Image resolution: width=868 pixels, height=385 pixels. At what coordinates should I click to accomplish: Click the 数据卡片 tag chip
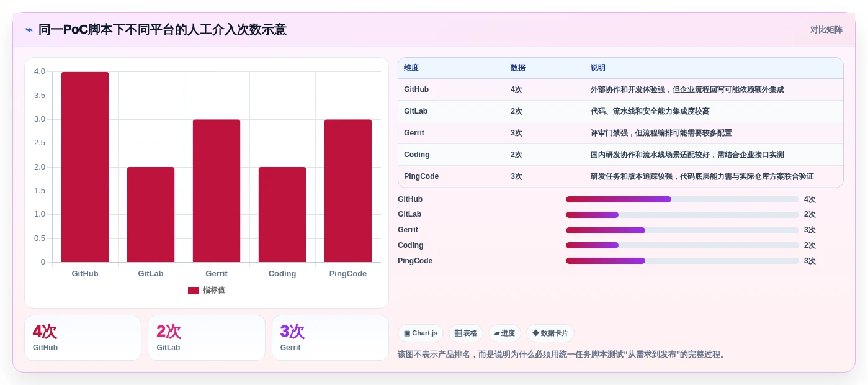tap(550, 333)
